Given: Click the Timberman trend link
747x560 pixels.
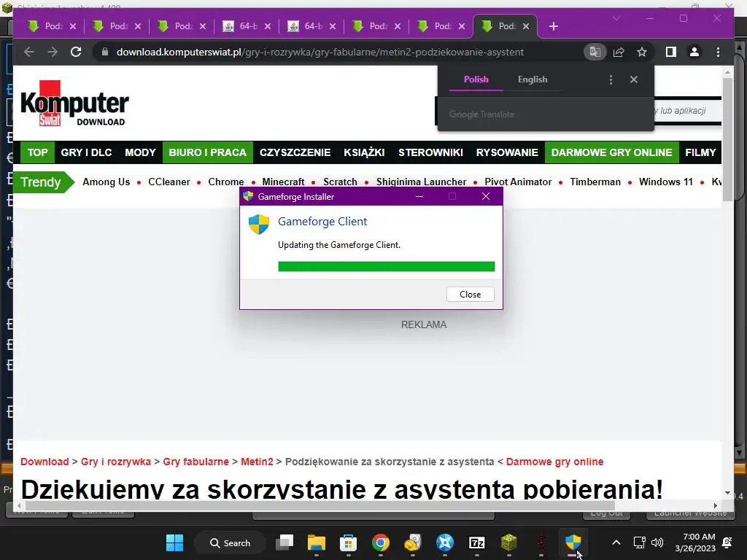Looking at the screenshot, I should [x=595, y=182].
